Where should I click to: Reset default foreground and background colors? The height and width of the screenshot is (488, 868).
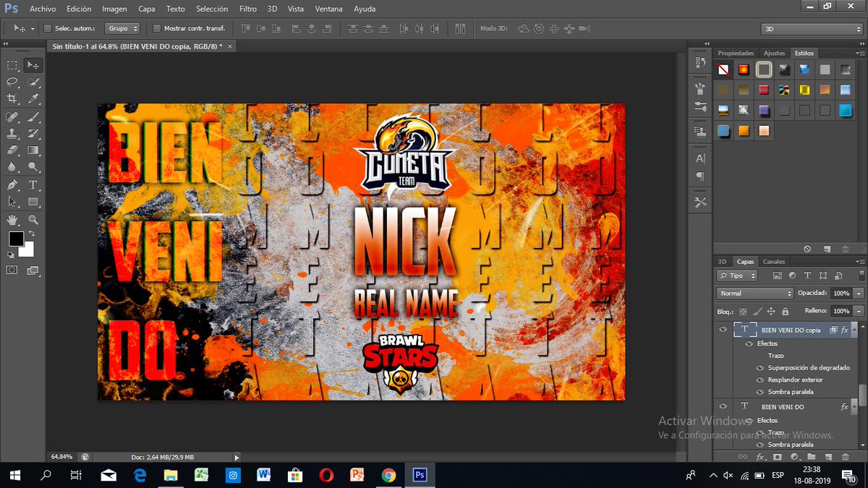(x=11, y=255)
